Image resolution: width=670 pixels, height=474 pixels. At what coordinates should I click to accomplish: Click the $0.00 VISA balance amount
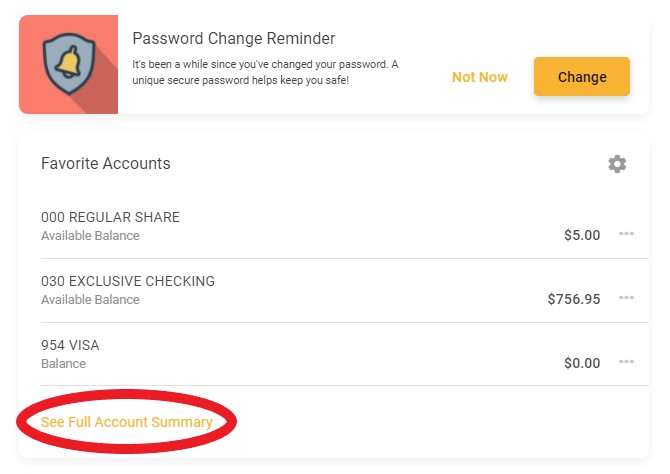[x=582, y=363]
